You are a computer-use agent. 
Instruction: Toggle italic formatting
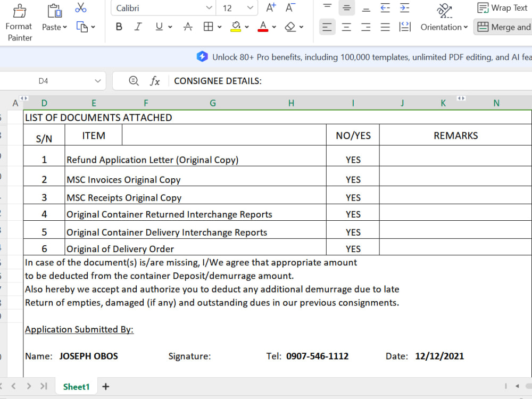click(138, 27)
